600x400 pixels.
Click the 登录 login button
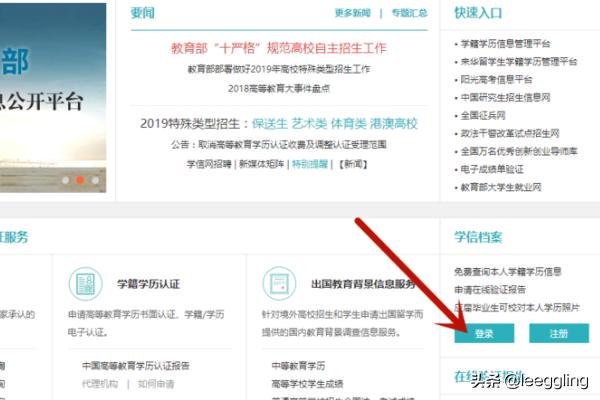pyautogui.click(x=484, y=333)
